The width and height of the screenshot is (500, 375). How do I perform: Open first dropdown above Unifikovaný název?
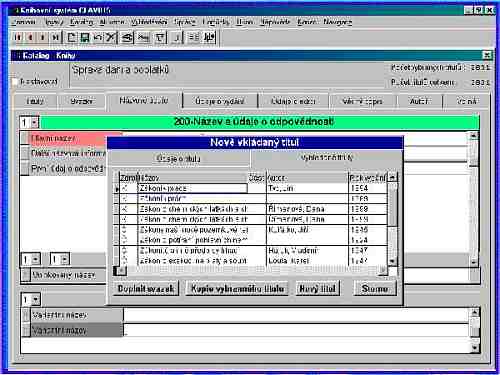point(36,259)
